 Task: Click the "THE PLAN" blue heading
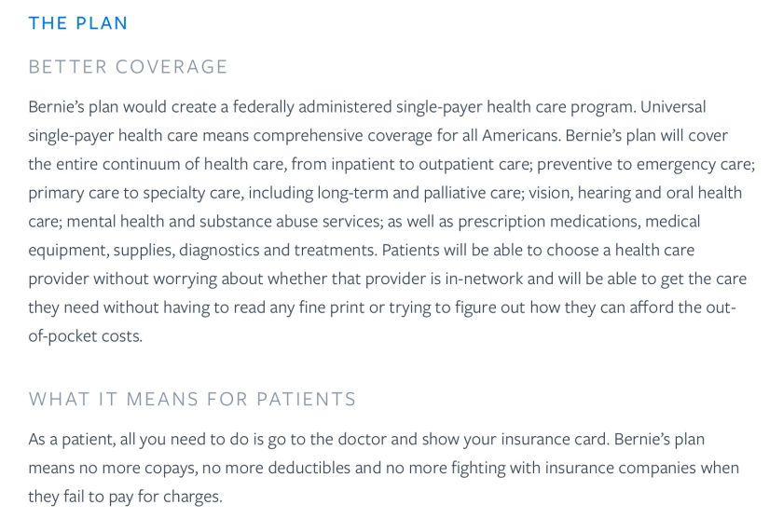[78, 23]
